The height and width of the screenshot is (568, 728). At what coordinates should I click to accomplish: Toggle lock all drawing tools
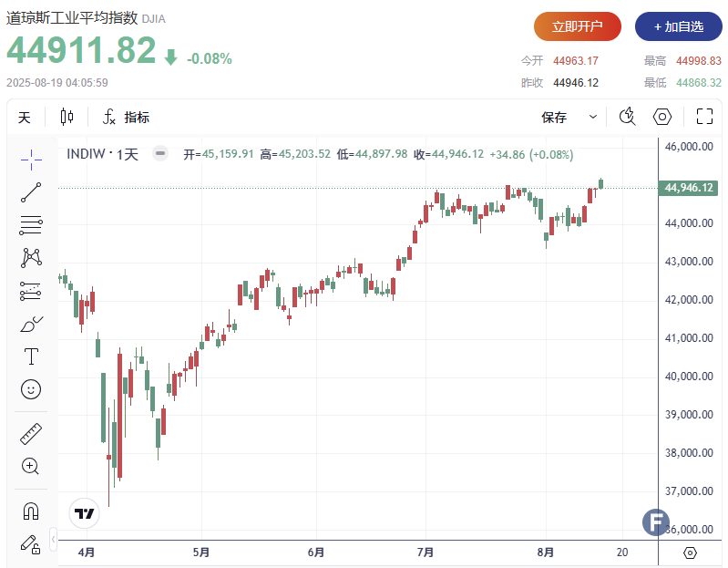click(x=31, y=543)
